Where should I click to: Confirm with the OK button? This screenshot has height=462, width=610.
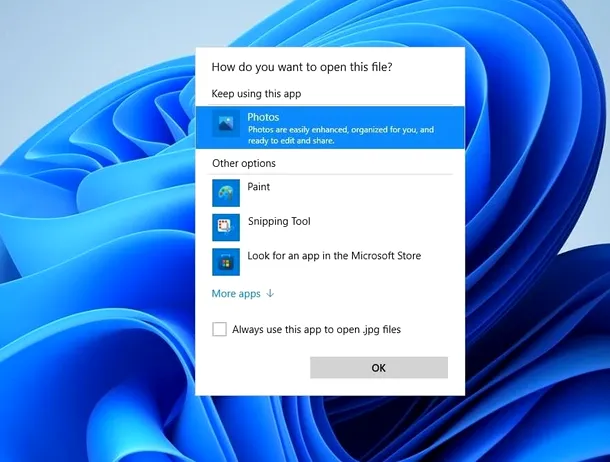pyautogui.click(x=379, y=368)
